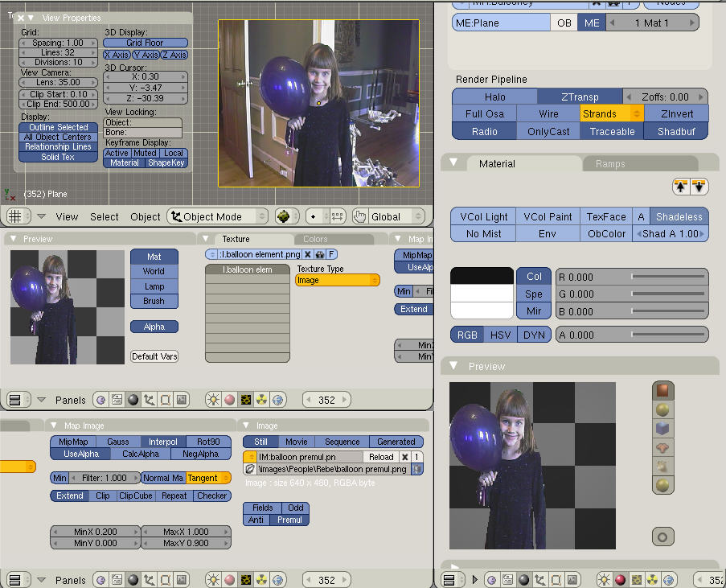The width and height of the screenshot is (726, 588).
Task: Switch to the Ramps tab
Action: pos(610,164)
